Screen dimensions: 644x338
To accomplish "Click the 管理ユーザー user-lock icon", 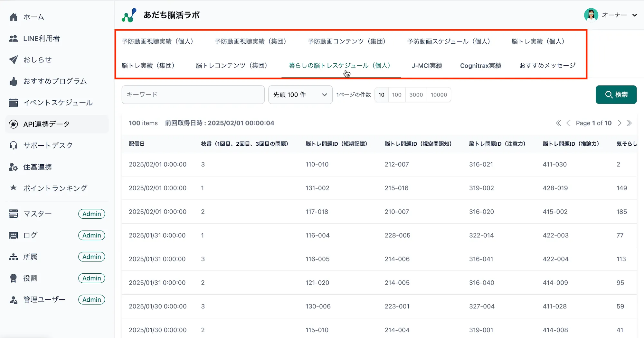I will pos(13,300).
